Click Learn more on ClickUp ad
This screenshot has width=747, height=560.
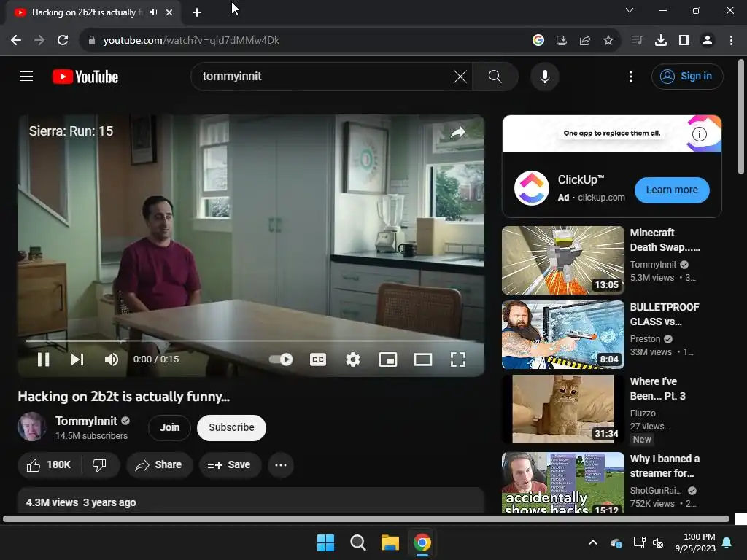[672, 190]
